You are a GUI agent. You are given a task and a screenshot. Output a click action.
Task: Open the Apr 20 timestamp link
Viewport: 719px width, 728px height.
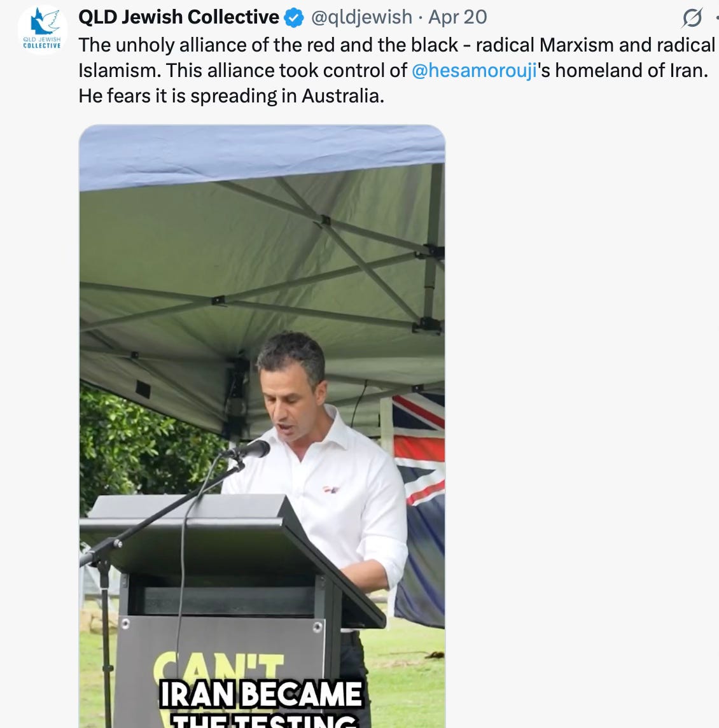click(457, 17)
